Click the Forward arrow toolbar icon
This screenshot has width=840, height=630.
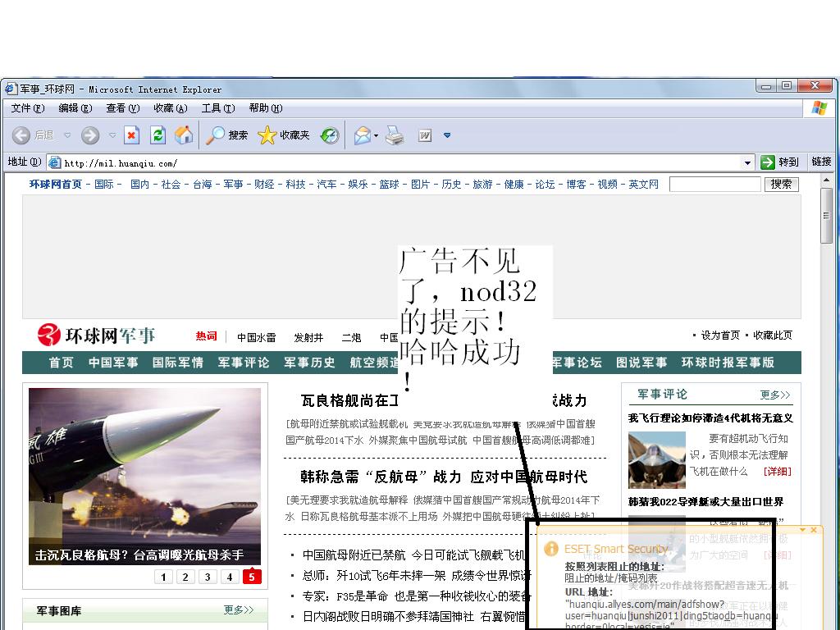pyautogui.click(x=90, y=135)
